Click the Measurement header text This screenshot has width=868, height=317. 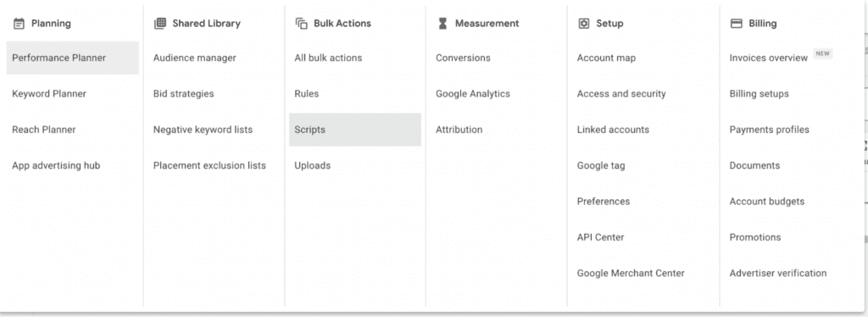pyautogui.click(x=487, y=23)
